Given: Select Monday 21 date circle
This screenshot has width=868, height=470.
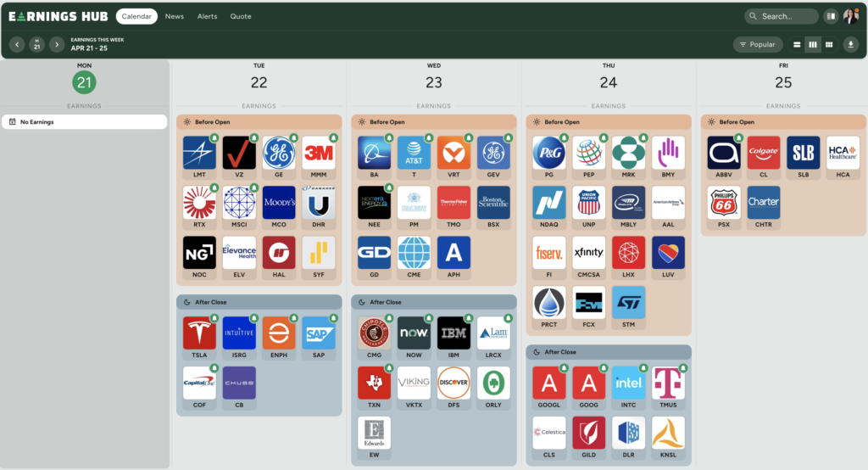Looking at the screenshot, I should 84,82.
